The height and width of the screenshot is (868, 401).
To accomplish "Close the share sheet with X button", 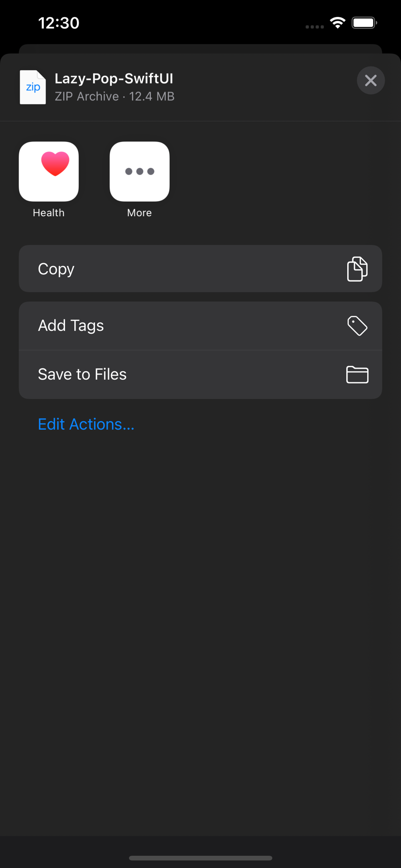I will [x=371, y=80].
